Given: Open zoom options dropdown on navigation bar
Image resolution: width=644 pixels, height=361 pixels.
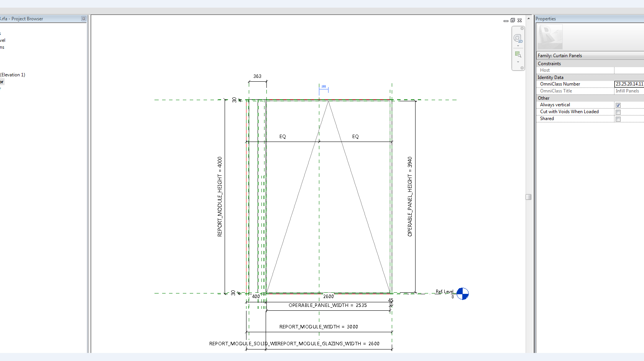Looking at the screenshot, I should tap(518, 62).
